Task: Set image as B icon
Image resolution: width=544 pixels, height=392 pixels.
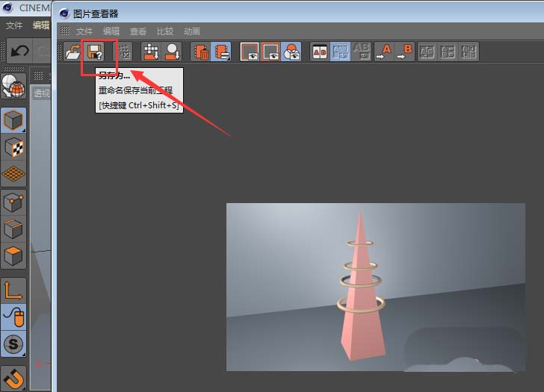Action: click(405, 52)
